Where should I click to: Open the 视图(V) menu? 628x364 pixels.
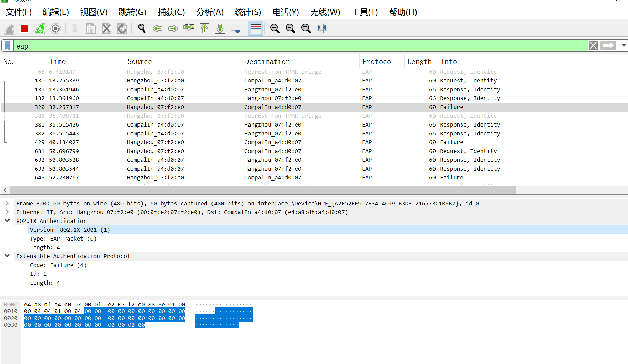click(x=94, y=12)
